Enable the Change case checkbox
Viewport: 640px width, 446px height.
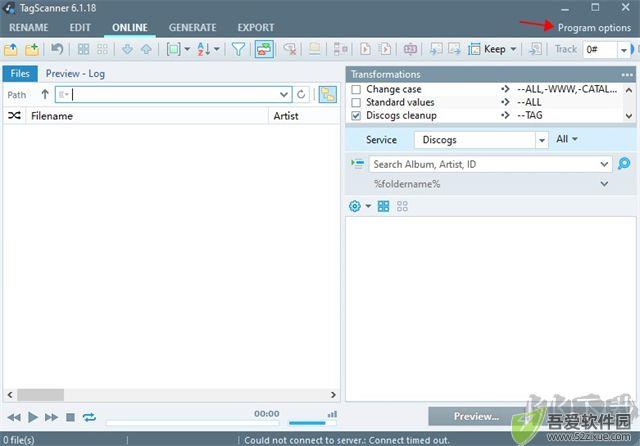point(356,89)
